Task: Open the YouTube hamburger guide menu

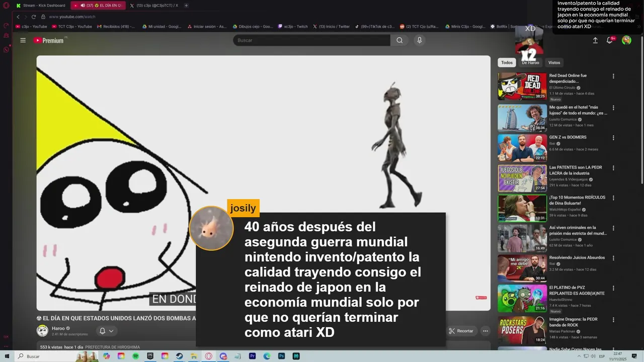Action: coord(23,40)
